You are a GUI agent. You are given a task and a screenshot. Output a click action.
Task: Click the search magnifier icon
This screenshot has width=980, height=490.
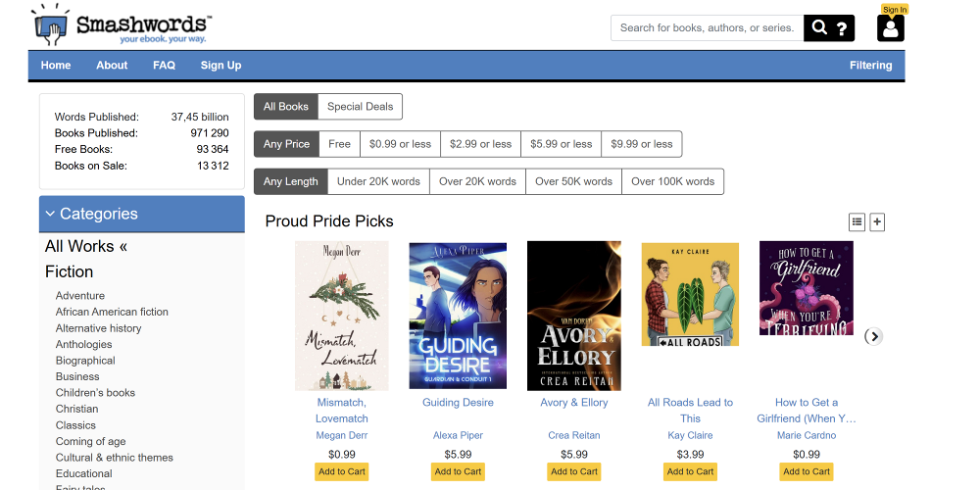[818, 27]
